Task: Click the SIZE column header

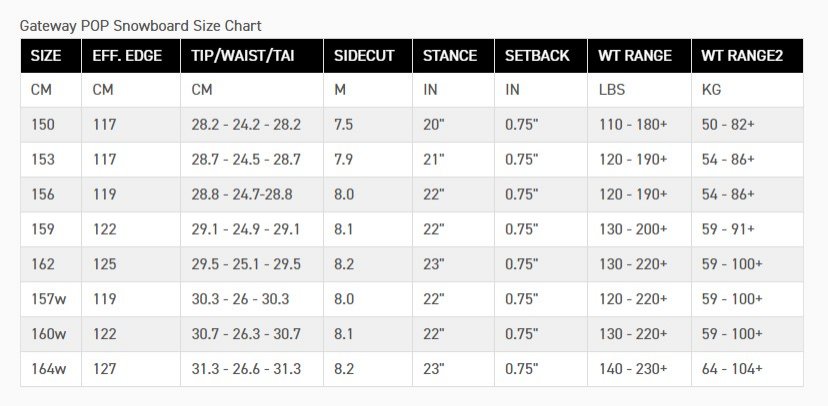Action: pyautogui.click(x=51, y=55)
